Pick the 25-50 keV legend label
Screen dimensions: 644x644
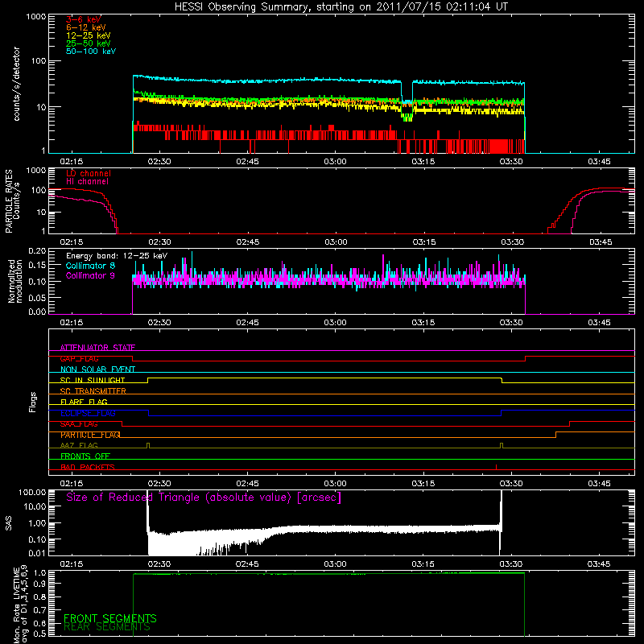[89, 43]
